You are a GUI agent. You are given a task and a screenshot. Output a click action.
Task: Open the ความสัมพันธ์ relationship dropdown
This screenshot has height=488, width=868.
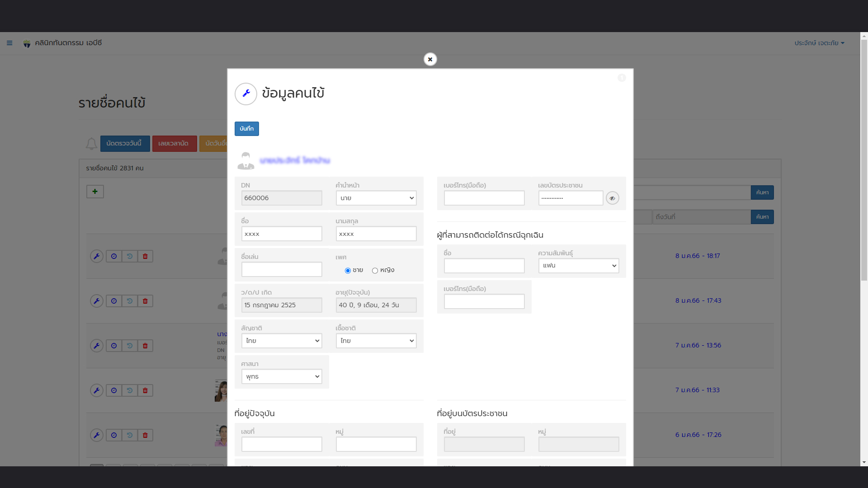coord(578,266)
